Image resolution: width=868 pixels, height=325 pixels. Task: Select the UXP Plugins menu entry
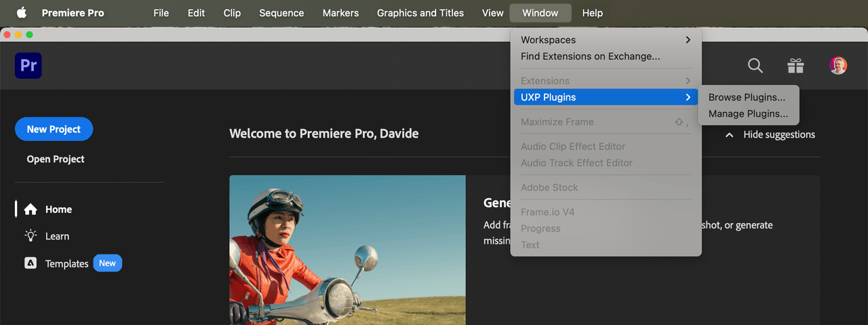coord(606,97)
